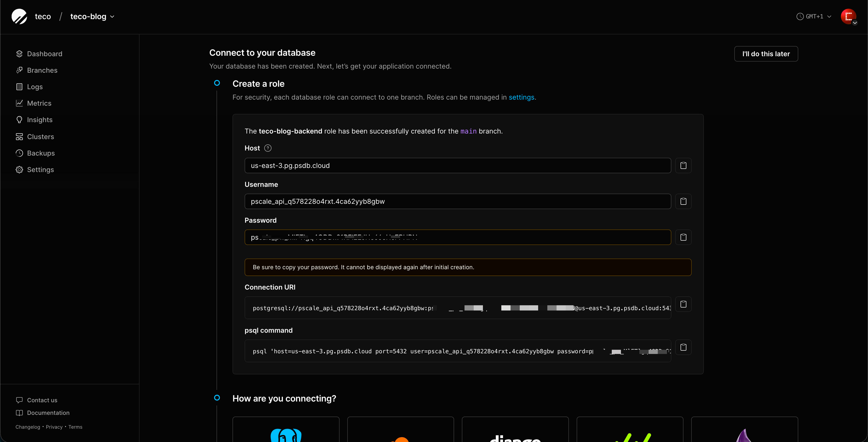
Task: Follow the settings link for roles
Action: pyautogui.click(x=521, y=97)
